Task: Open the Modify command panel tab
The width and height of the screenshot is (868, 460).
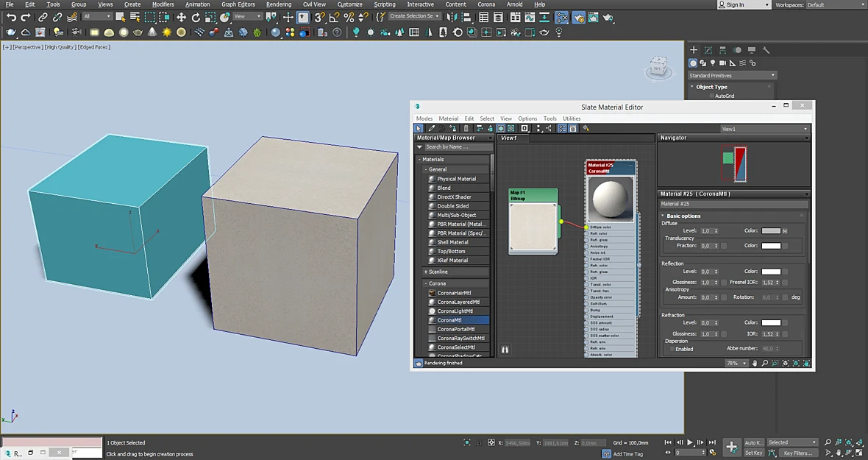Action: coord(708,50)
